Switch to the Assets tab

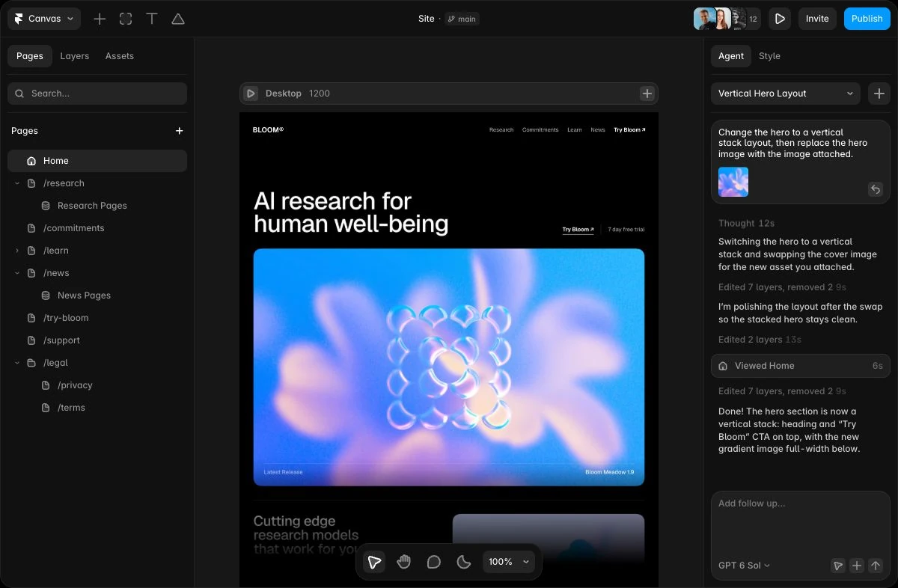click(x=120, y=56)
